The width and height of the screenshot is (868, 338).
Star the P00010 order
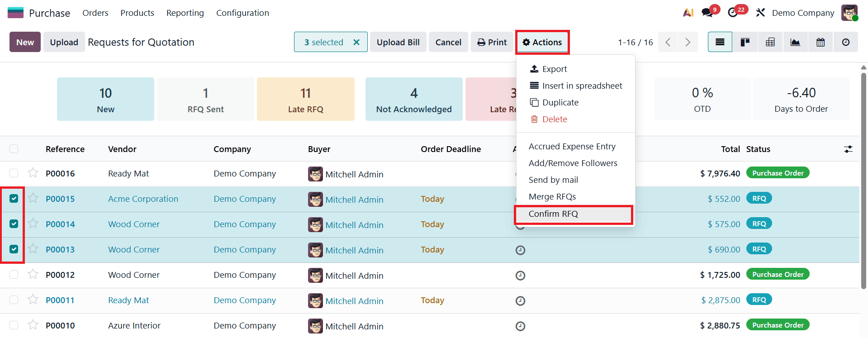coord(33,325)
